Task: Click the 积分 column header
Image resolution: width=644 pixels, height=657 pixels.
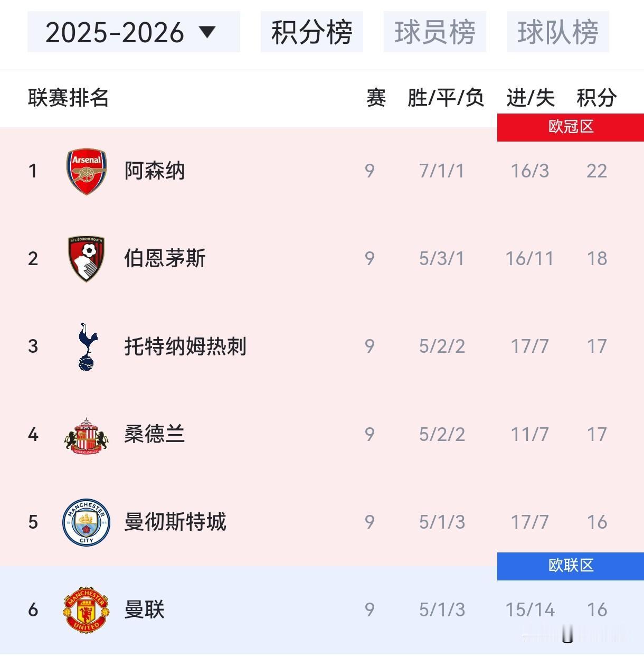Action: pyautogui.click(x=596, y=98)
